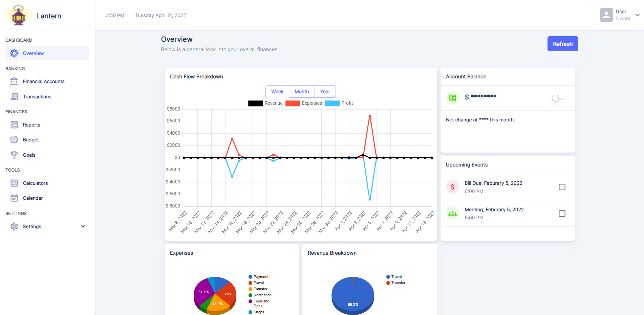
Task: Toggle Profit series via blue legend swatch
Action: [x=332, y=103]
